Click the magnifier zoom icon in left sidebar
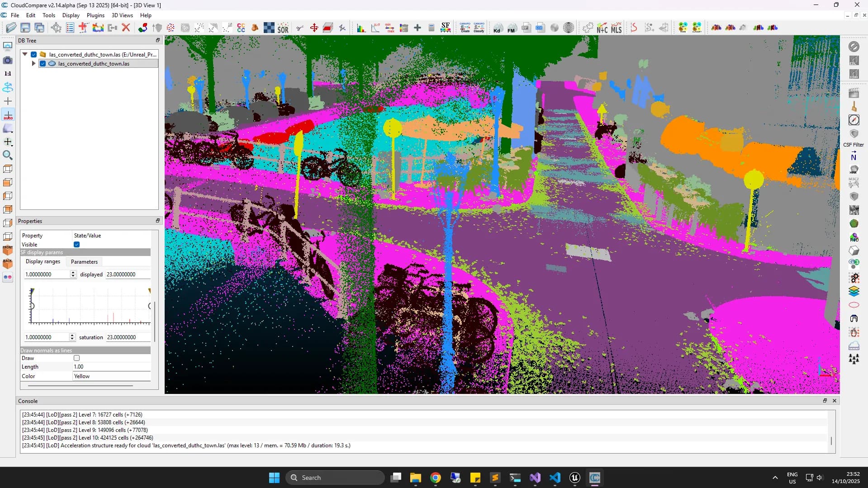Image resolution: width=868 pixels, height=488 pixels. tap(8, 155)
